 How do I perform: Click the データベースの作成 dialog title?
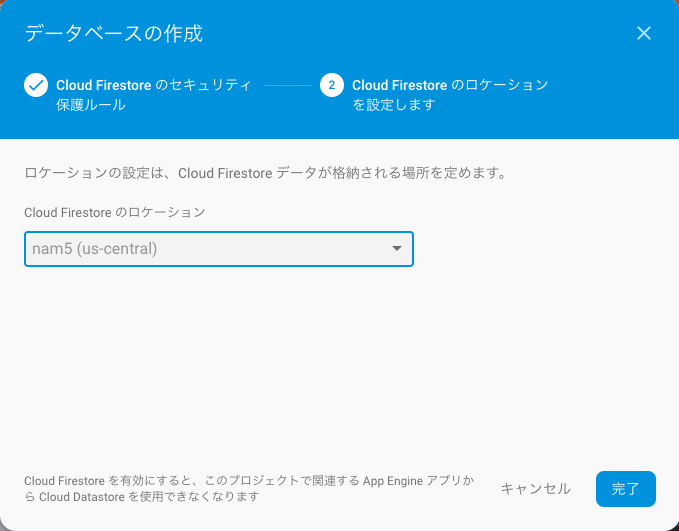(x=113, y=33)
